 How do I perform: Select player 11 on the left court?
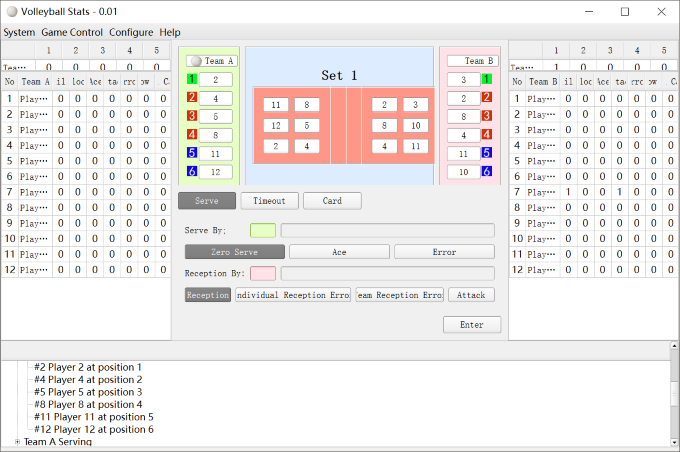pyautogui.click(x=276, y=105)
